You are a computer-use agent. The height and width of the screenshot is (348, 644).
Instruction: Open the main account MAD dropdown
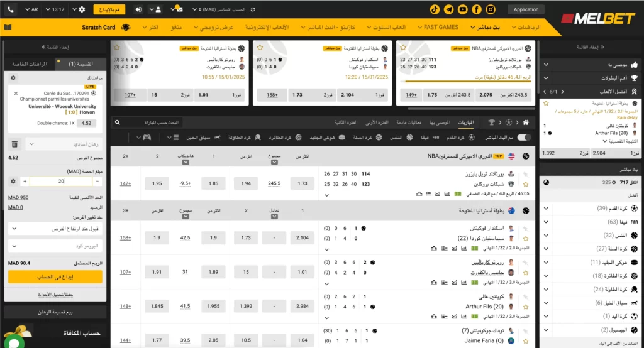pyautogui.click(x=219, y=9)
